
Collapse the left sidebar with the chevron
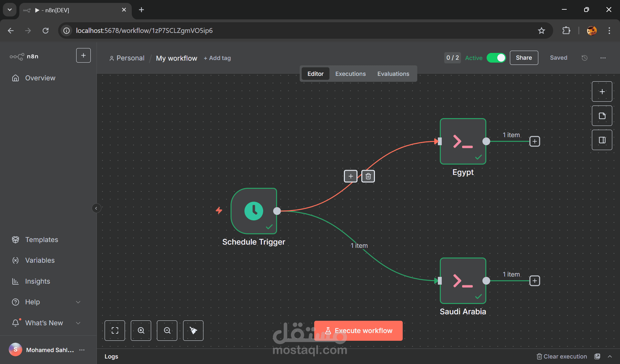tap(96, 208)
